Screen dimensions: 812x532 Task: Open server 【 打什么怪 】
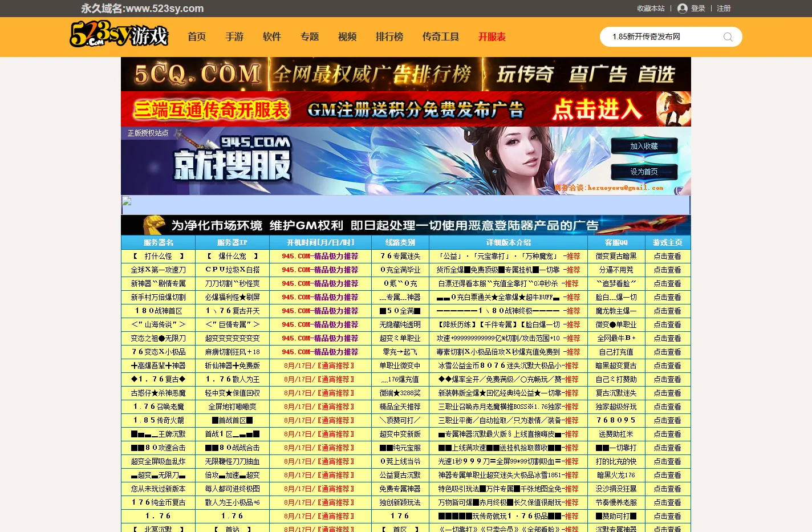(x=159, y=256)
